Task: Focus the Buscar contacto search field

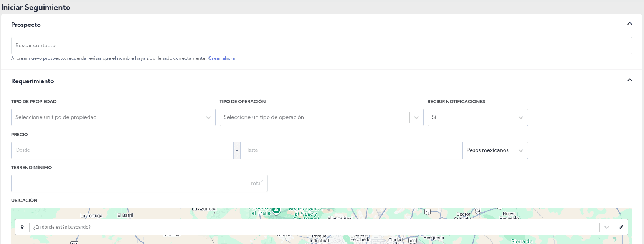Action: [x=321, y=46]
